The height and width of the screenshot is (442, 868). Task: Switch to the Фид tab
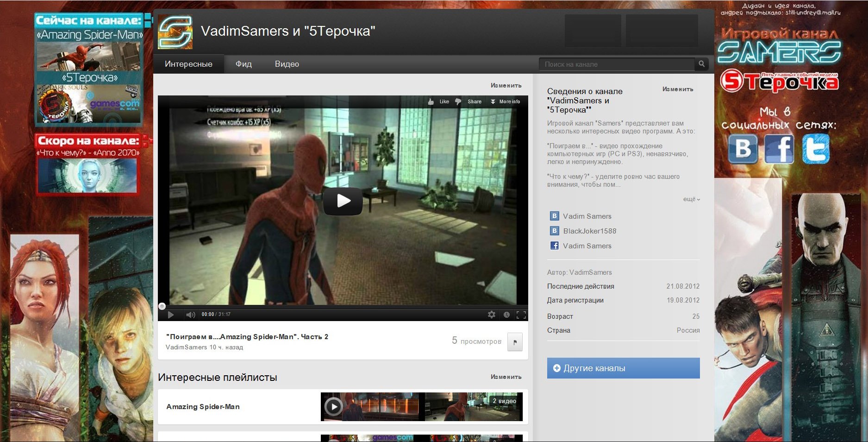pos(244,64)
